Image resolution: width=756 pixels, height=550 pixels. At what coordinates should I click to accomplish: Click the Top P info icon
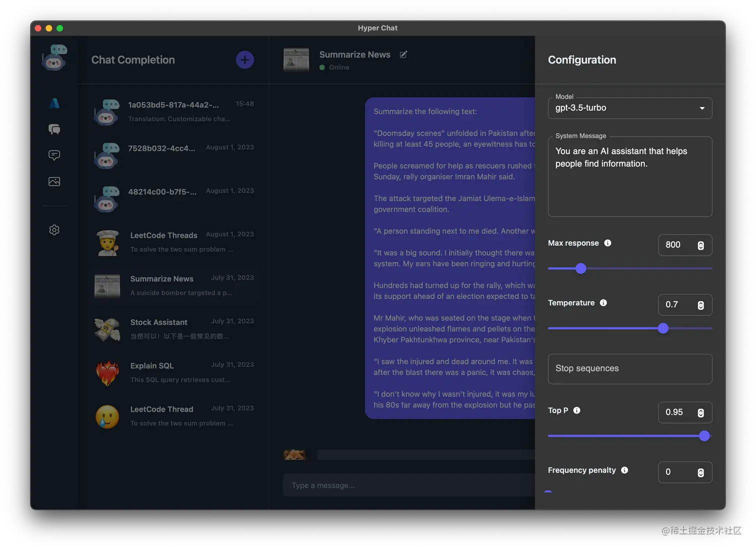(576, 410)
